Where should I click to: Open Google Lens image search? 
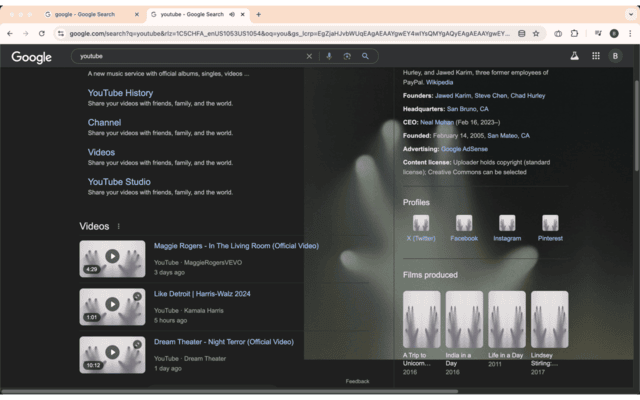coord(347,57)
